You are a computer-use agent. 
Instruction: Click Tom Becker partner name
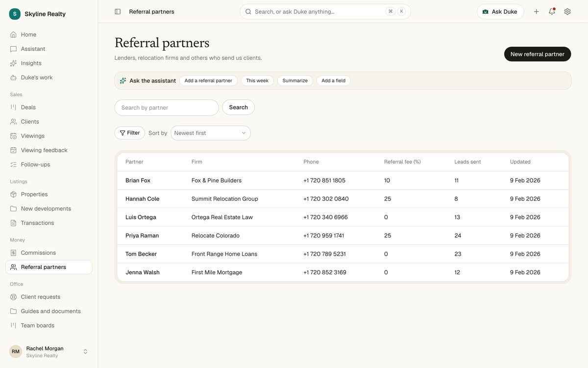click(141, 254)
